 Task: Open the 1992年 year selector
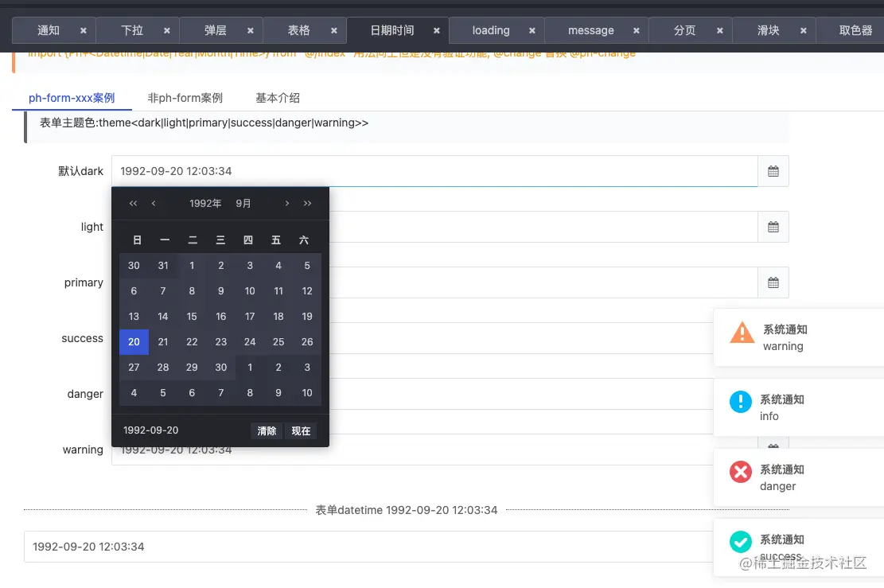(205, 204)
